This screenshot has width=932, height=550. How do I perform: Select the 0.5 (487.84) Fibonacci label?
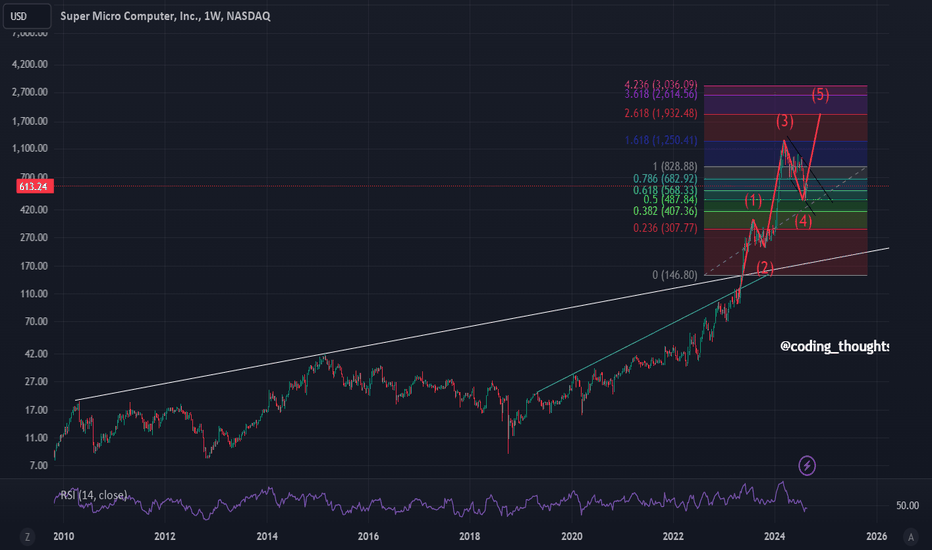670,200
